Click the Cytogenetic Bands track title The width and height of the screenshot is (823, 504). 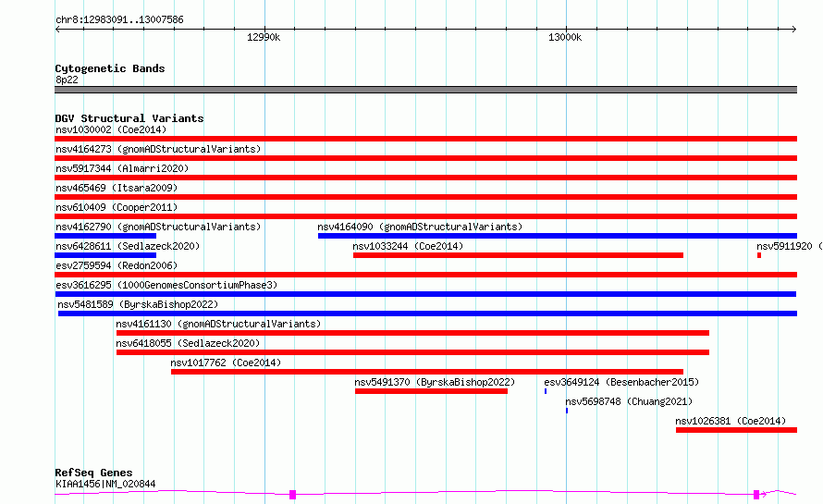110,68
